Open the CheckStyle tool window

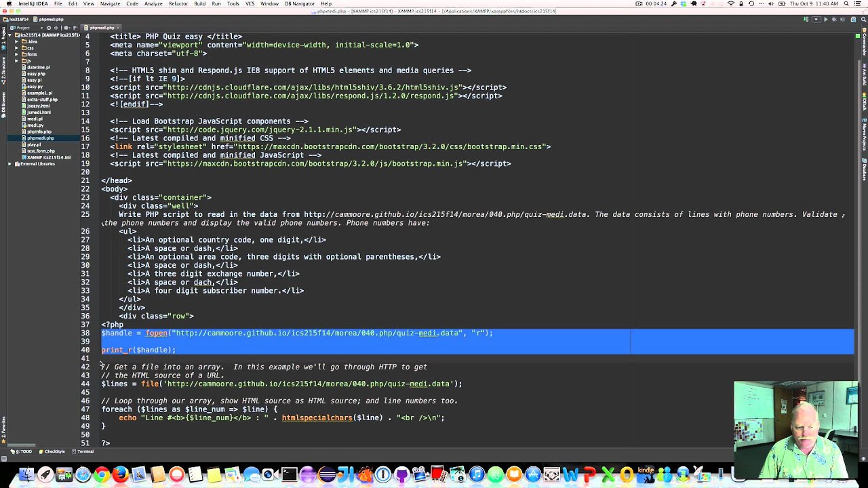52,451
